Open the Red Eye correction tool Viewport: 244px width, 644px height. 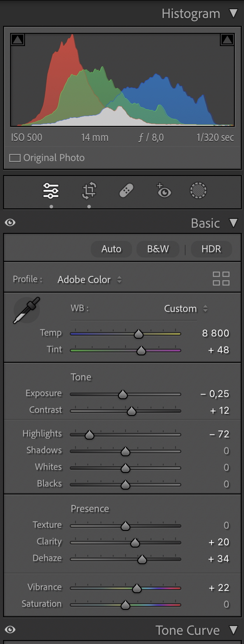(163, 190)
